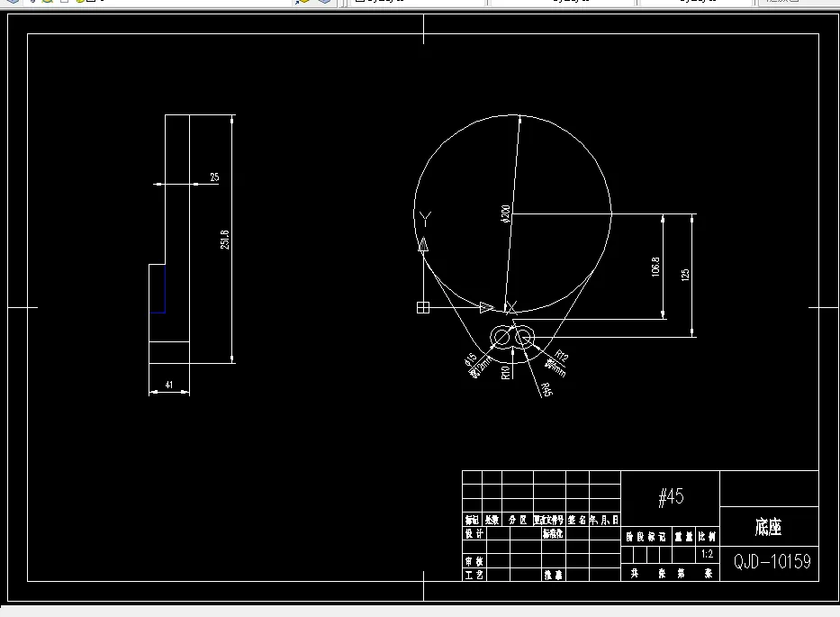Click the 分区 title block cell
840x617 pixels.
tap(518, 520)
